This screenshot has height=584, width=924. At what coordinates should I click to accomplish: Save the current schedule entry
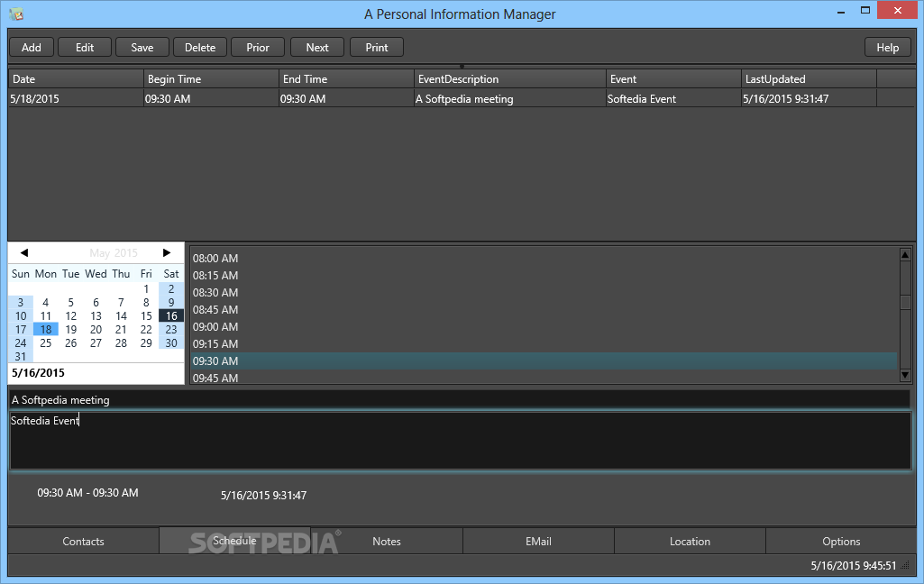142,48
